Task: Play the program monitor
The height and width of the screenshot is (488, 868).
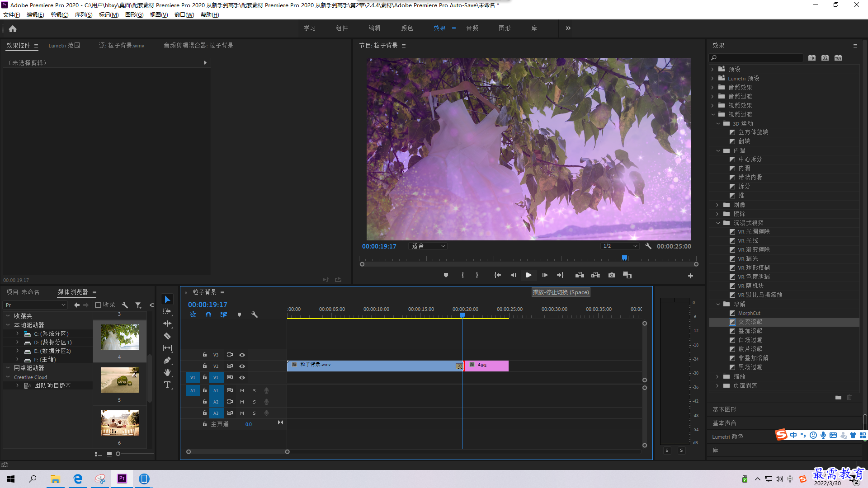Action: click(x=528, y=275)
